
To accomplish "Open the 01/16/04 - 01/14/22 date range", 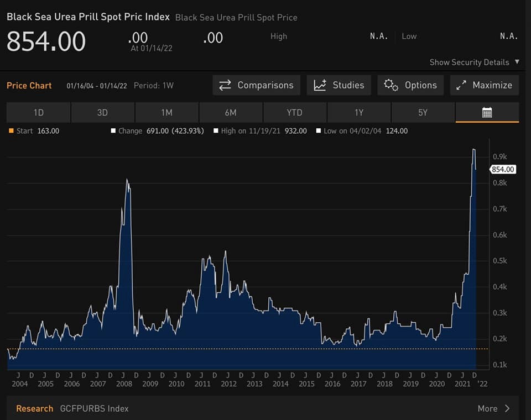I will point(97,86).
